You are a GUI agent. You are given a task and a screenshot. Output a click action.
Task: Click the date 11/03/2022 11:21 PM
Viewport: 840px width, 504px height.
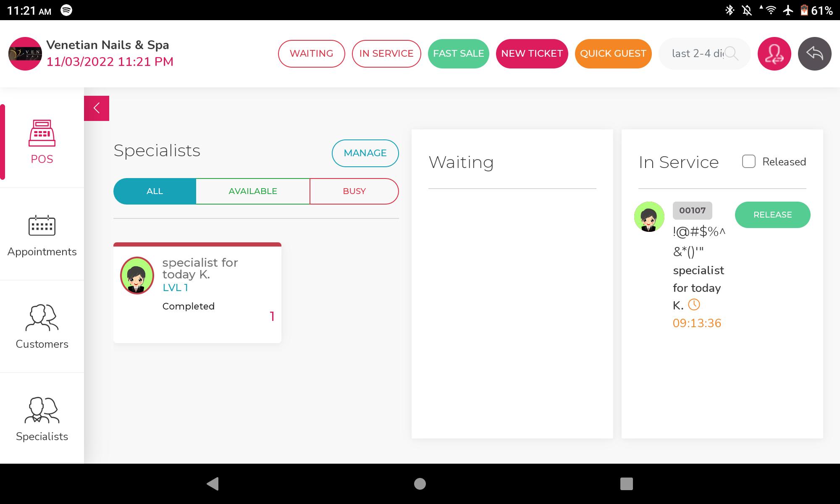[x=110, y=62]
